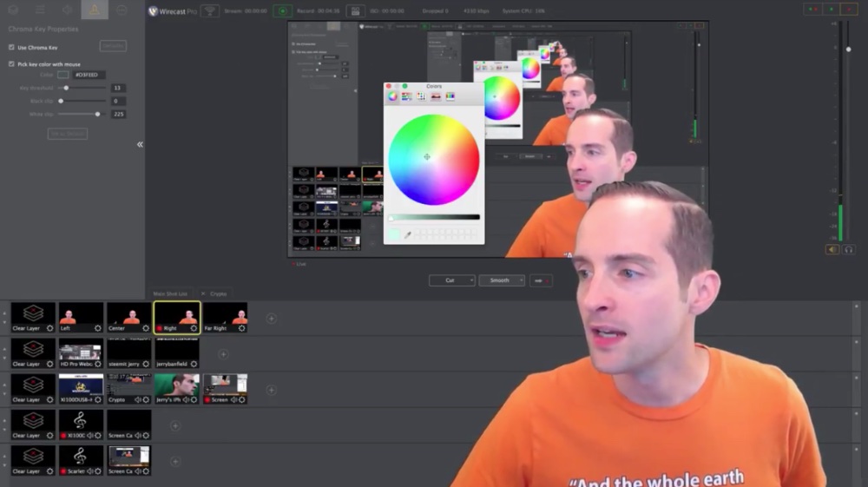Click the hex color value field
Screen dimensions: 868x487
88,75
